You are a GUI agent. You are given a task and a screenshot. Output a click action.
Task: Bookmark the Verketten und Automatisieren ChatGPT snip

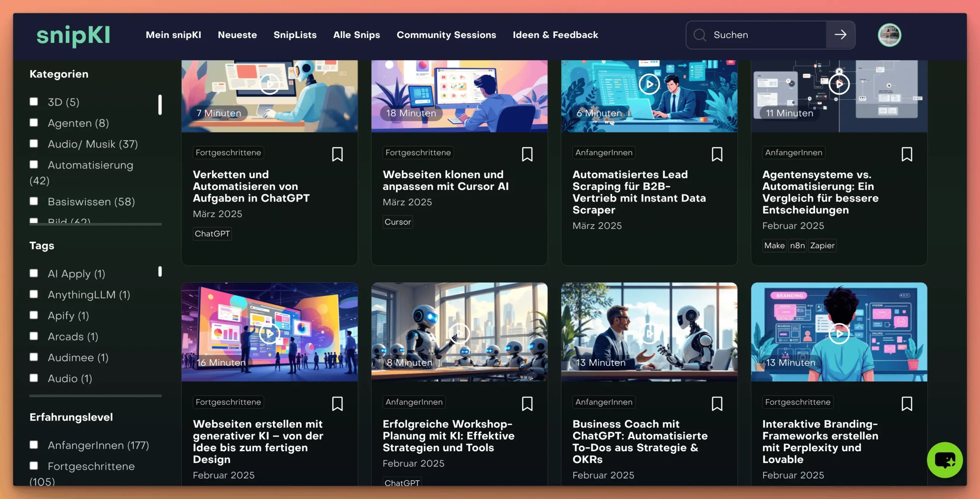click(337, 154)
